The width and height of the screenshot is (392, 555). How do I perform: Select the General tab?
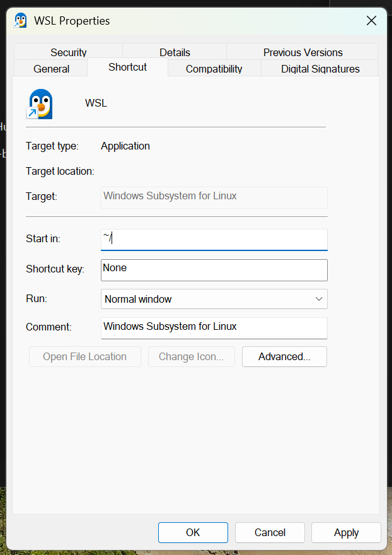pos(51,69)
